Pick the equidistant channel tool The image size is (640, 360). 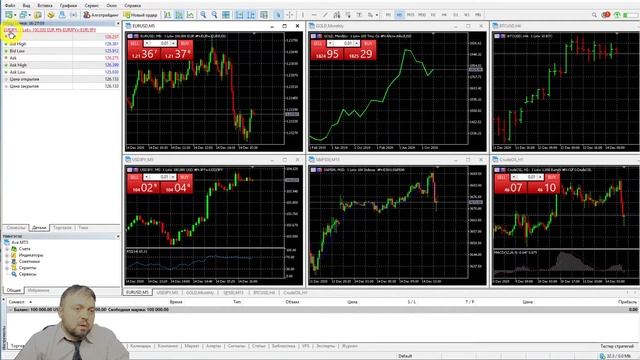(x=337, y=15)
